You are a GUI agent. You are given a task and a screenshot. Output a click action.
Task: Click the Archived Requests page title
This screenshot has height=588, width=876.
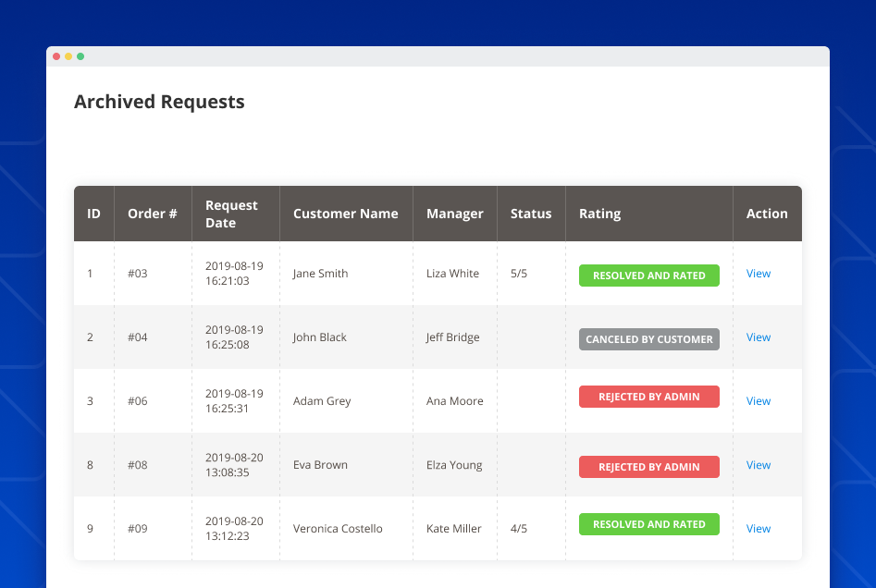point(159,102)
